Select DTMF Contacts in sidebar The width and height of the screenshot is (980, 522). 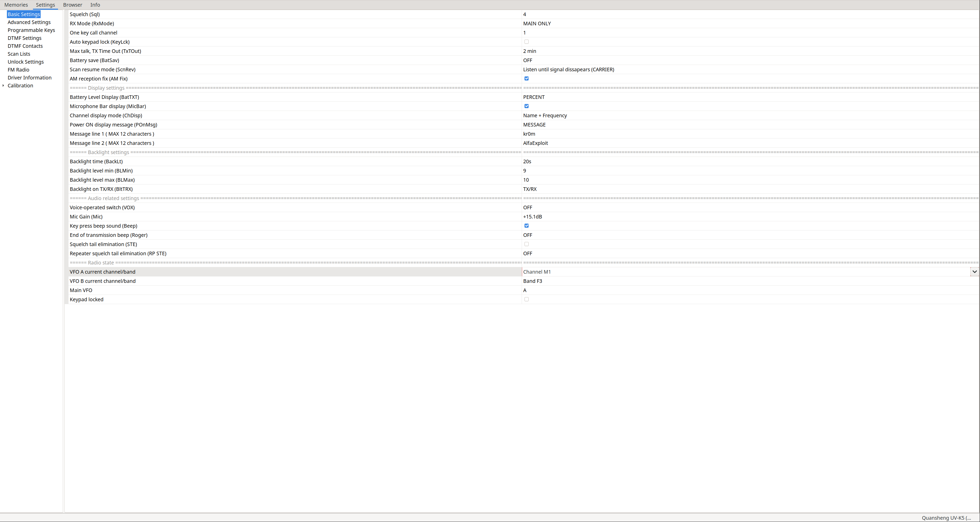point(25,46)
